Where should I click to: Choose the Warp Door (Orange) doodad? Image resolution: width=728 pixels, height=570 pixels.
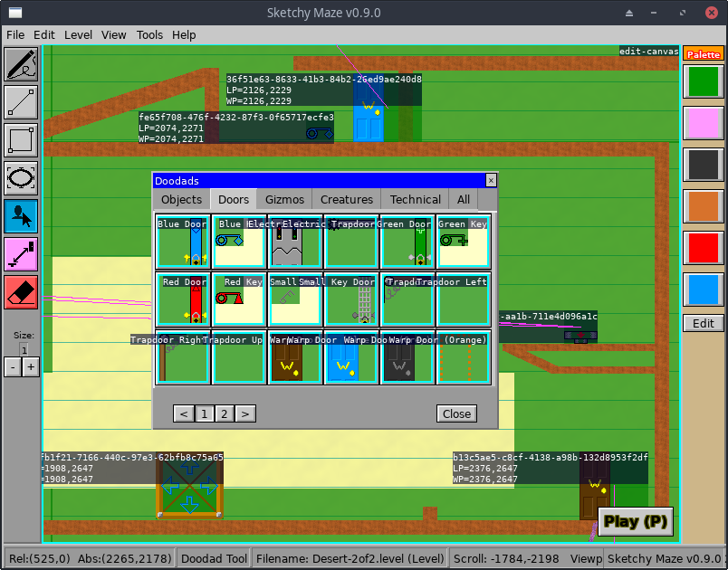tap(462, 358)
